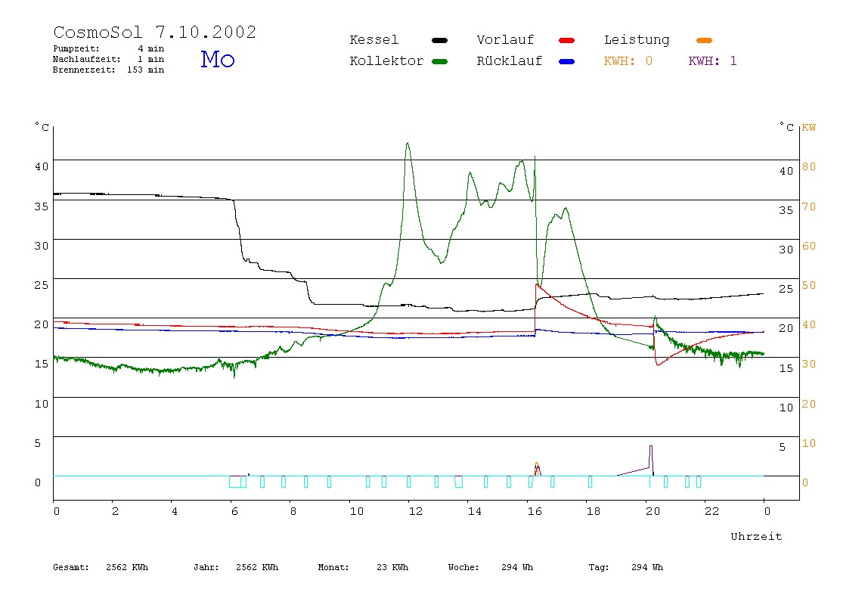This screenshot has width=868, height=614.
Task: Select the "Monat:" footer label
Action: (333, 567)
